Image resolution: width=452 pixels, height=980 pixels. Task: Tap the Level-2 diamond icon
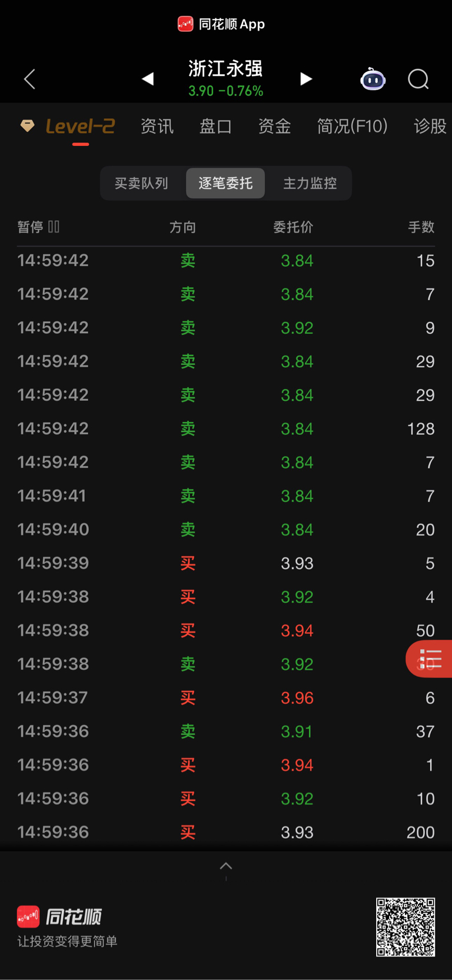pyautogui.click(x=27, y=125)
